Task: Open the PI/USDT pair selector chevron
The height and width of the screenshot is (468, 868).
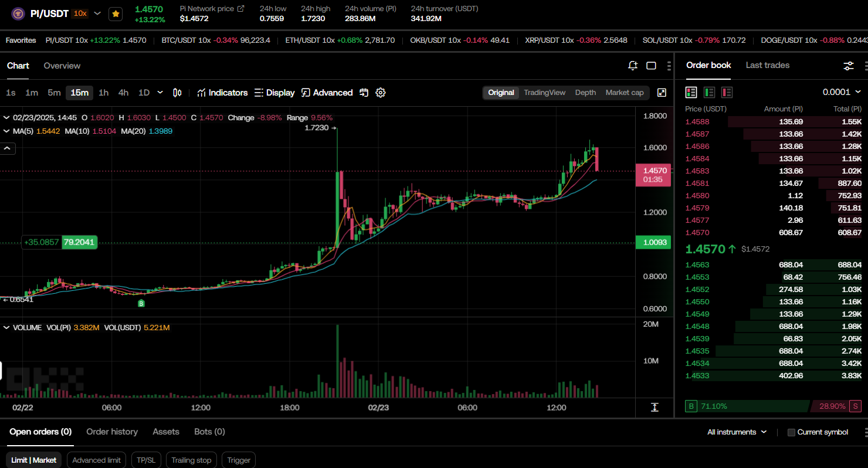Action: pos(97,13)
